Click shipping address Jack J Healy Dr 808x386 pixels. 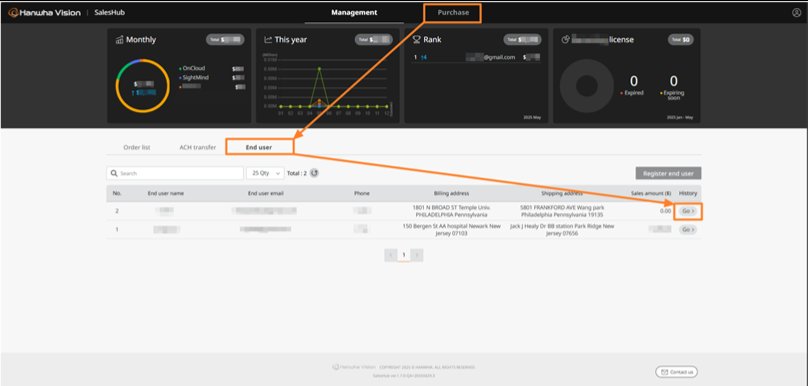[x=562, y=229]
